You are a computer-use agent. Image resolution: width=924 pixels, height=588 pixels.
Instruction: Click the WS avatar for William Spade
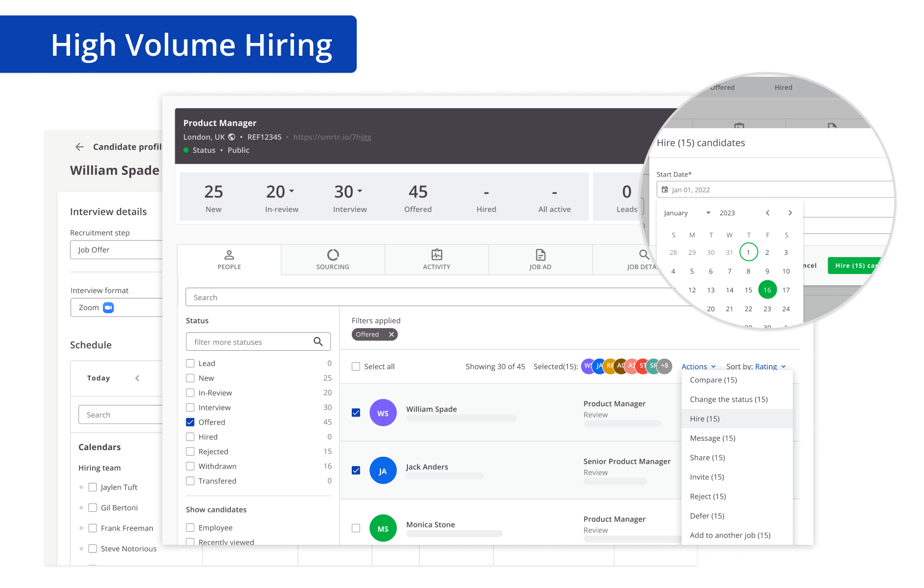point(383,413)
